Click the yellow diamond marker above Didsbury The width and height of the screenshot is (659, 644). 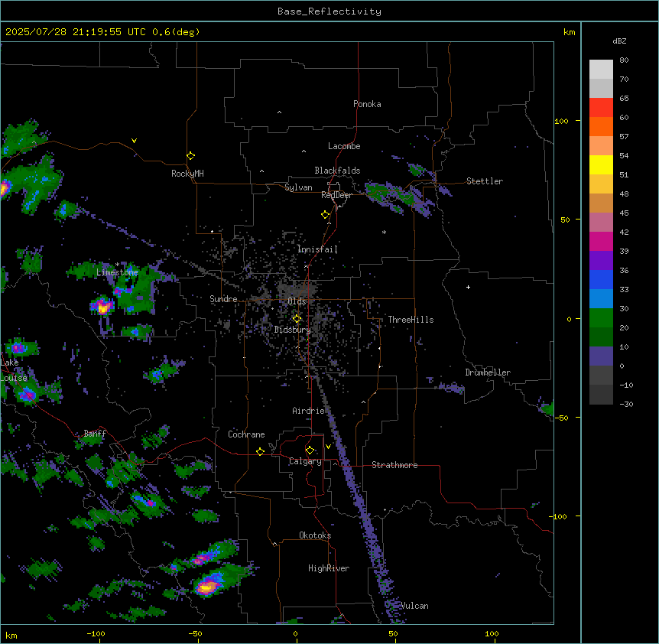point(297,319)
